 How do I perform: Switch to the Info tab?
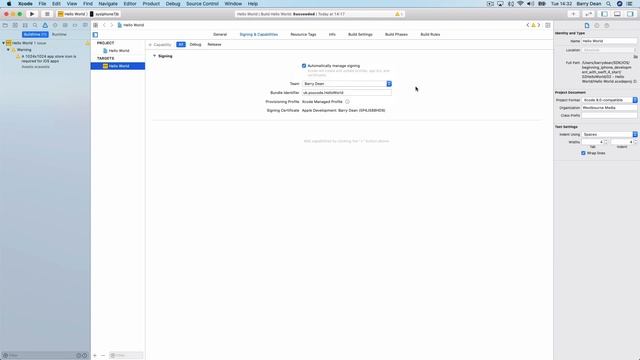click(x=332, y=35)
